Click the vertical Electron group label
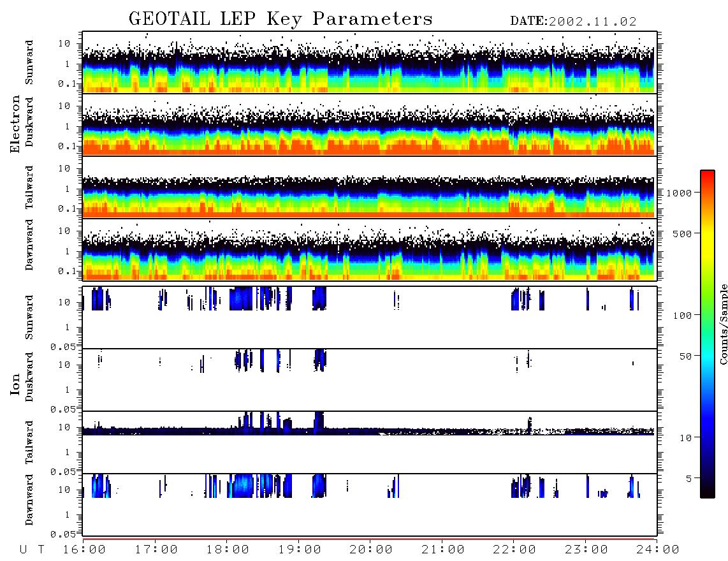 tap(15, 124)
